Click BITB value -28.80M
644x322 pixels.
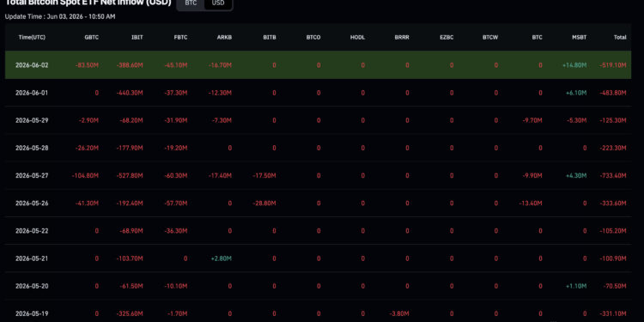tap(264, 204)
